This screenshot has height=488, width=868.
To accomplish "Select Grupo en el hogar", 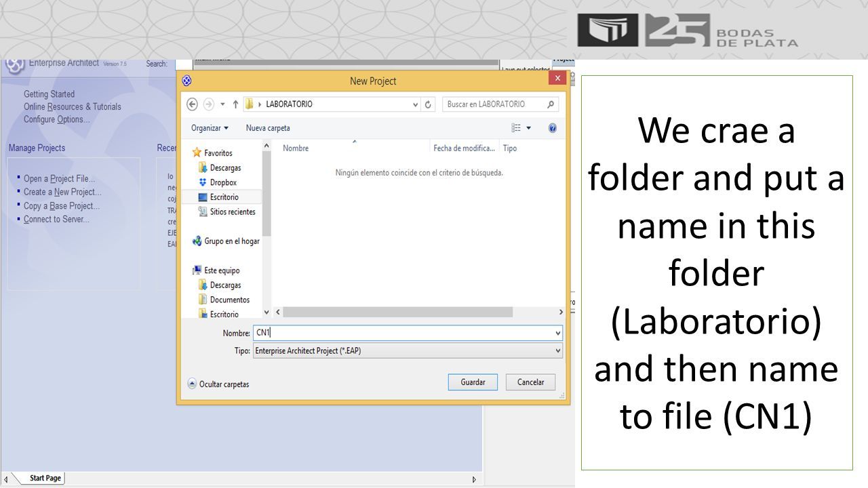I will [232, 241].
